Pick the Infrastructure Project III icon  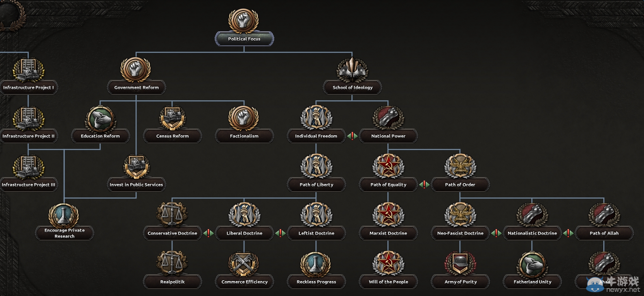click(28, 167)
